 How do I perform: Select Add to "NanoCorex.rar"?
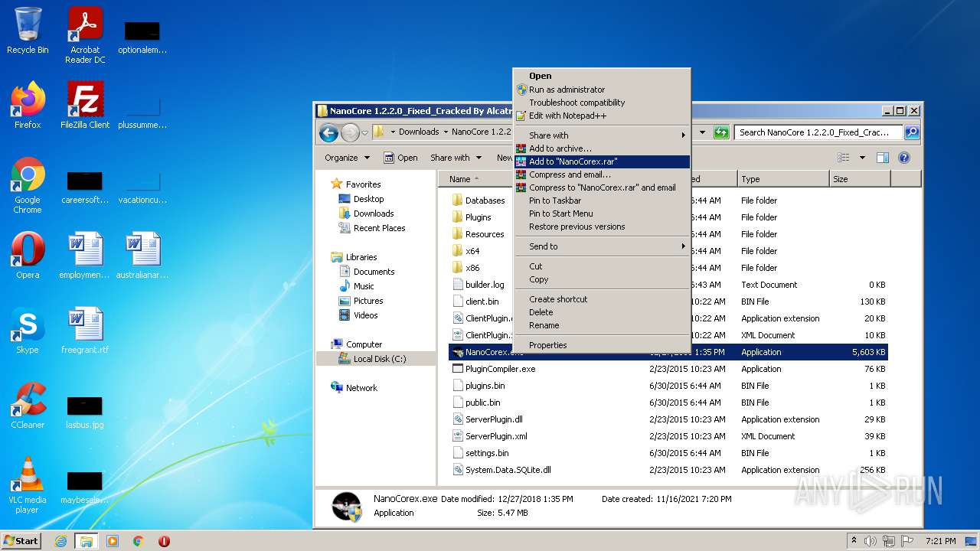[x=603, y=161]
